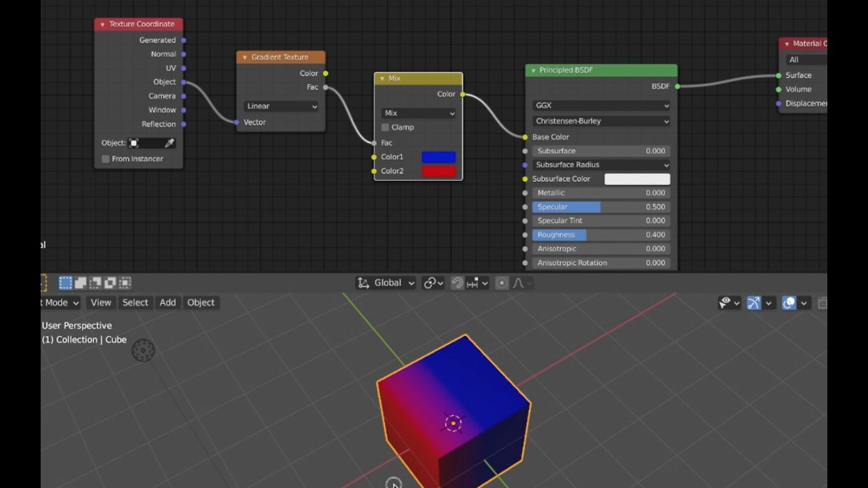Toggle viewport overlays icon

point(789,303)
